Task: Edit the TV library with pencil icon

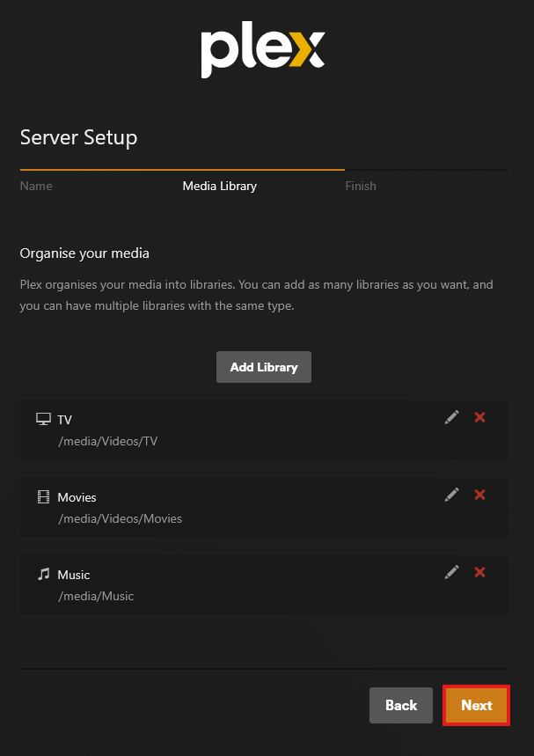Action: (x=451, y=417)
